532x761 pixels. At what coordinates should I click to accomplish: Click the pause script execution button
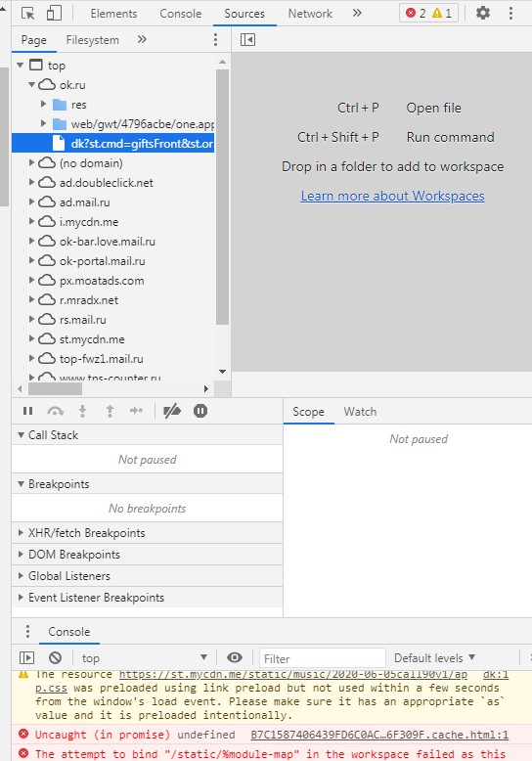(x=28, y=412)
